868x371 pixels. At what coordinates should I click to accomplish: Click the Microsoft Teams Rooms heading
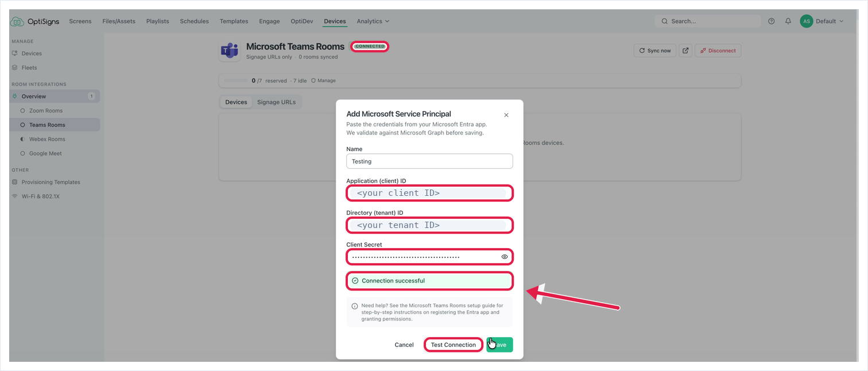coord(295,47)
